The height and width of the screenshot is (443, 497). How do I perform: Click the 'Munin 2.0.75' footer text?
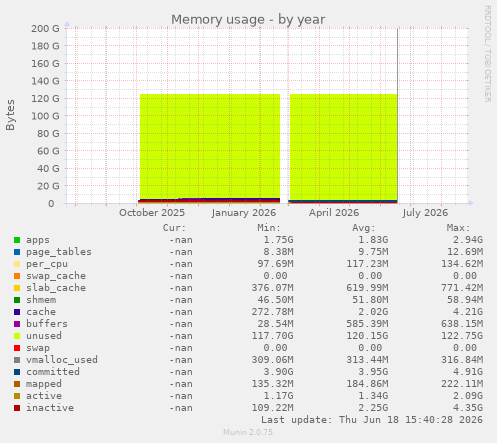[x=248, y=432]
